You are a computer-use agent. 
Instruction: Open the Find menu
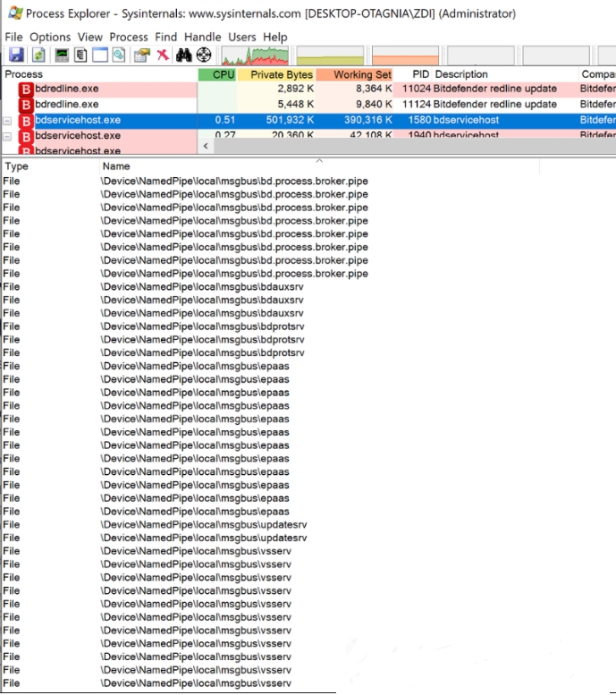tap(165, 38)
